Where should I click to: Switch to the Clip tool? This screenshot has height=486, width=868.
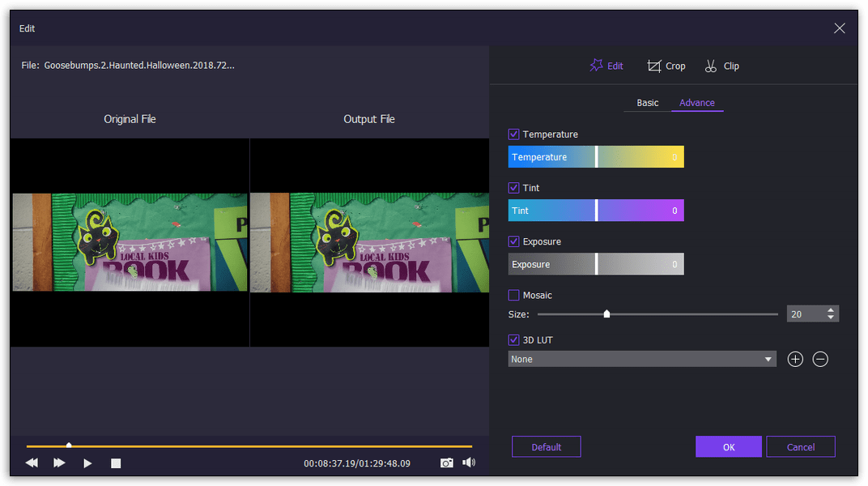tap(722, 66)
